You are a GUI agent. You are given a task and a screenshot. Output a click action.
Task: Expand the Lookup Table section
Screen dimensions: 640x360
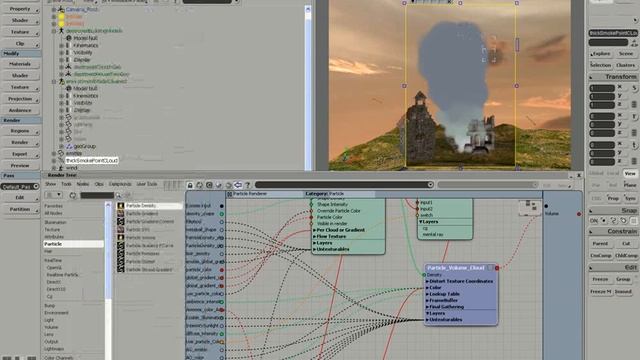[427, 294]
